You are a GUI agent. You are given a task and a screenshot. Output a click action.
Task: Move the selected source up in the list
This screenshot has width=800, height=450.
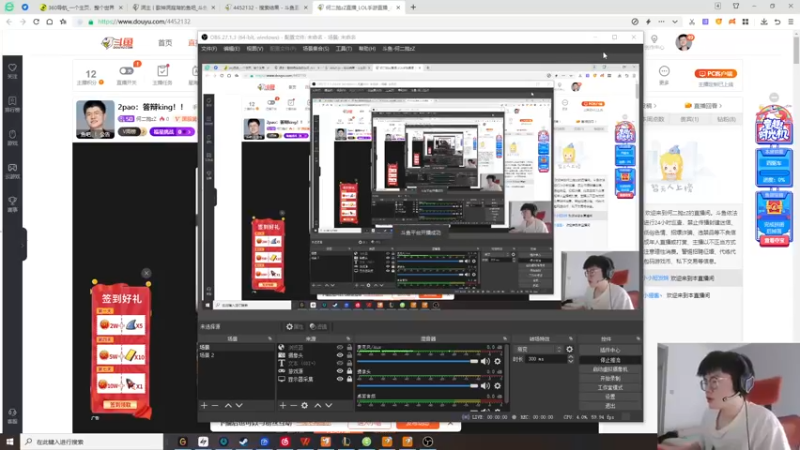(317, 406)
